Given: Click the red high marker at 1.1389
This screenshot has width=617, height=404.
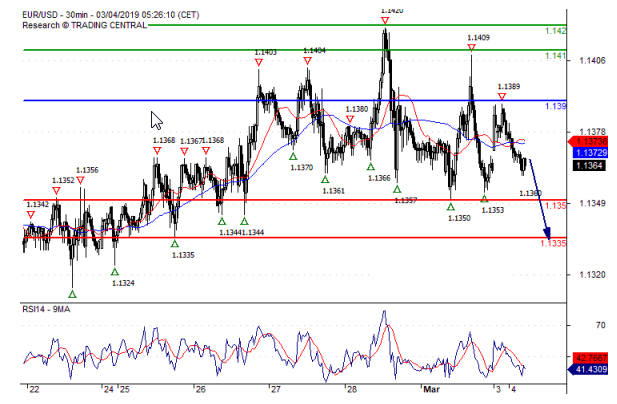Looking at the screenshot, I should (x=502, y=97).
